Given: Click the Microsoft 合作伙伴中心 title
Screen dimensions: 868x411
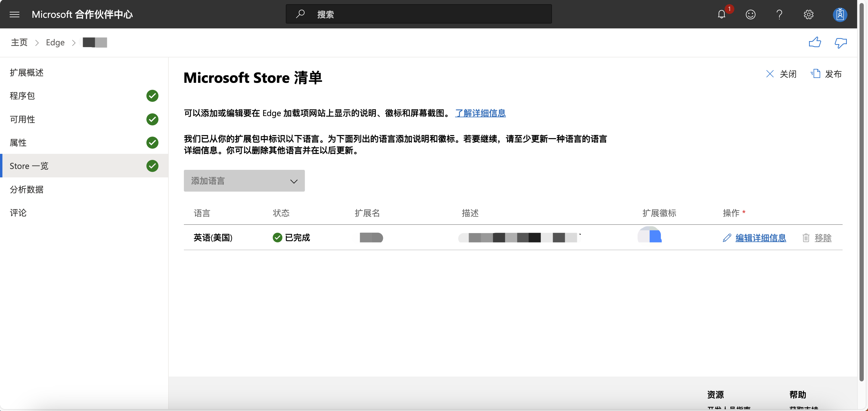Looking at the screenshot, I should tap(82, 14).
